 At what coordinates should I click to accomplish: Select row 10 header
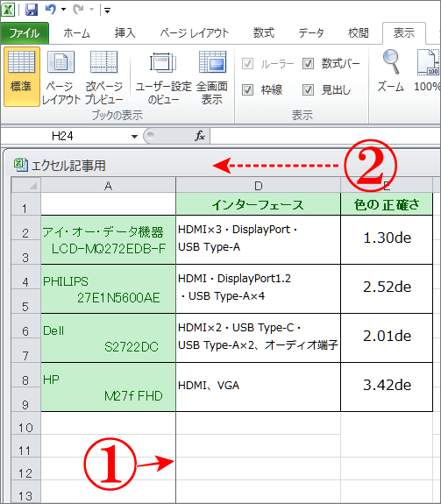click(x=26, y=423)
